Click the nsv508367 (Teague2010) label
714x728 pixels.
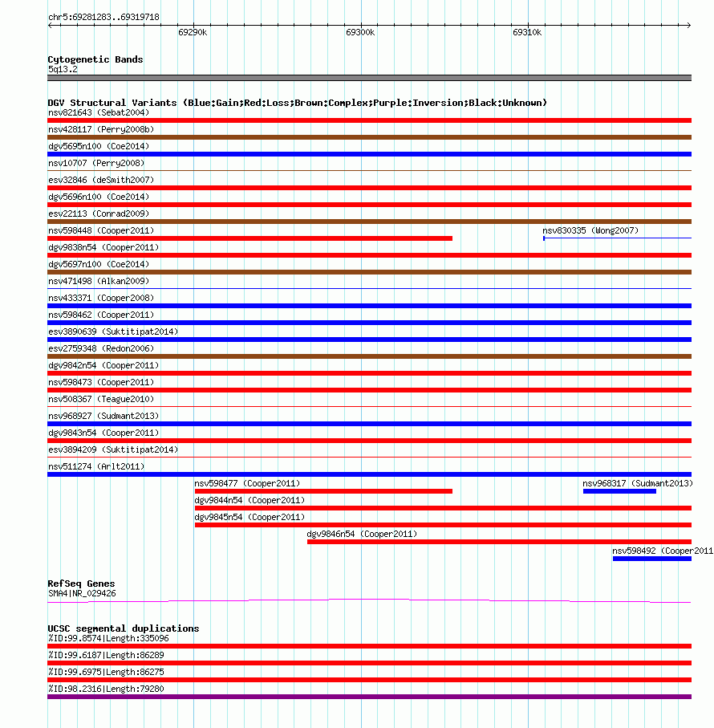101,399
